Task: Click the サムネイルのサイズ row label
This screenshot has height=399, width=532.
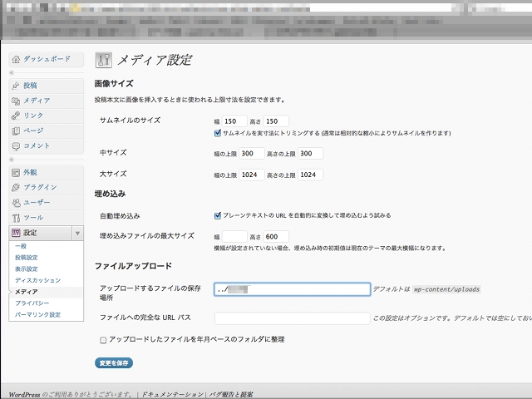Action: pos(130,120)
